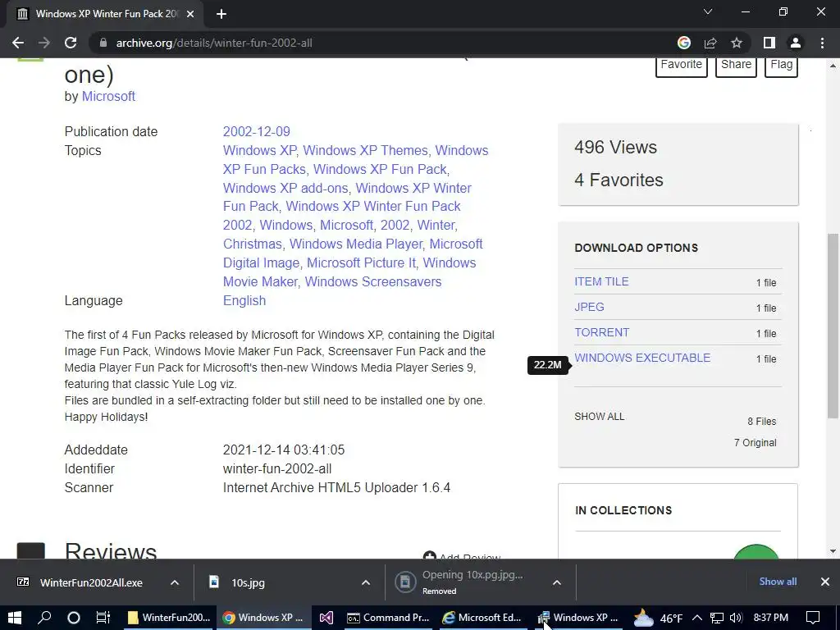
Task: Expand options for 10s.jpg download
Action: [366, 582]
